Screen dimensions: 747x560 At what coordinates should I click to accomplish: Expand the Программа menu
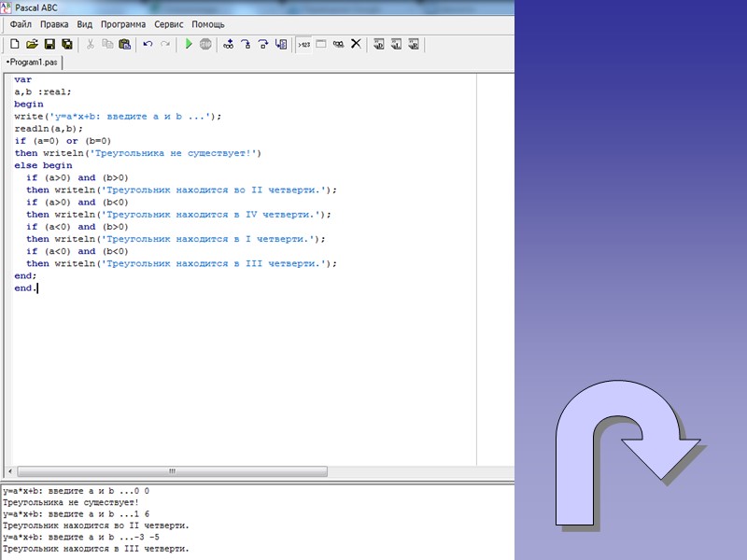(x=123, y=24)
